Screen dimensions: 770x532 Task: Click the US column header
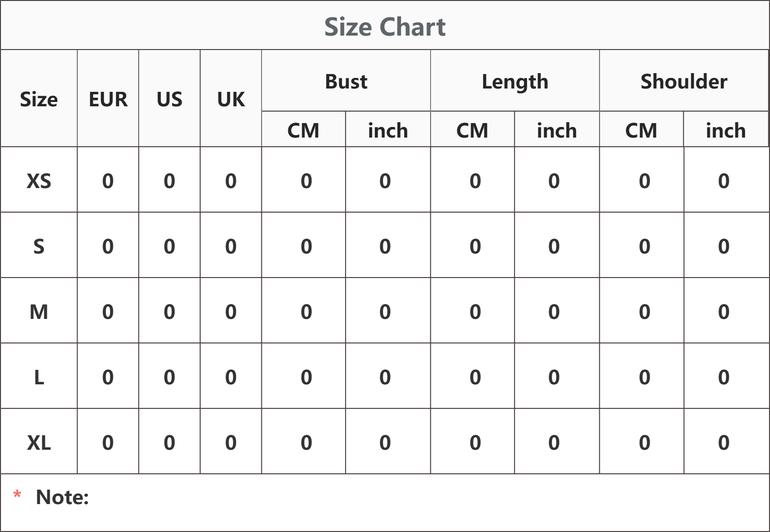169,99
